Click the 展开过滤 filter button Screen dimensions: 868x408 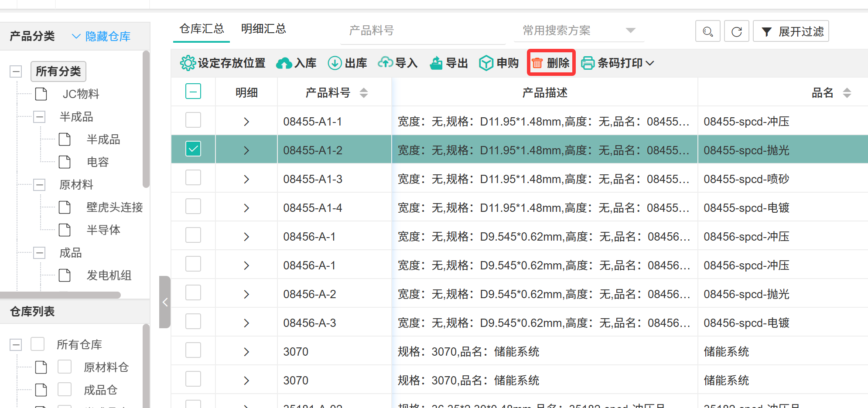[791, 31]
